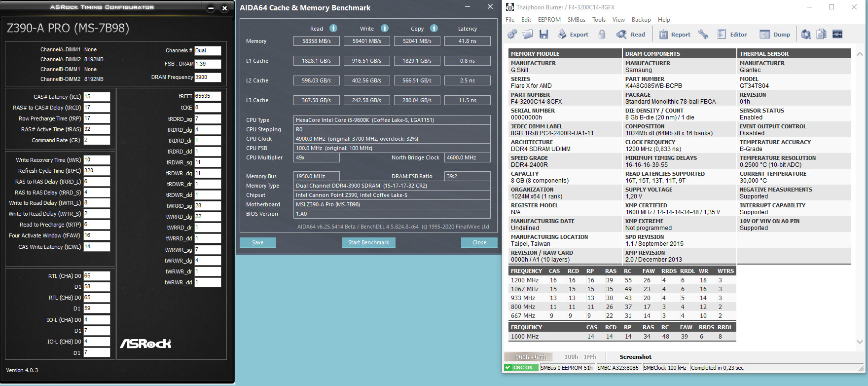Click the info icon next to Write
This screenshot has width=868, height=386.
click(x=385, y=28)
